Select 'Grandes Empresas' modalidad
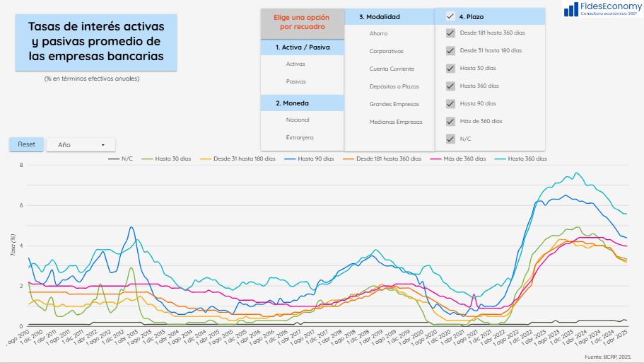This screenshot has height=363, width=644. [x=394, y=104]
